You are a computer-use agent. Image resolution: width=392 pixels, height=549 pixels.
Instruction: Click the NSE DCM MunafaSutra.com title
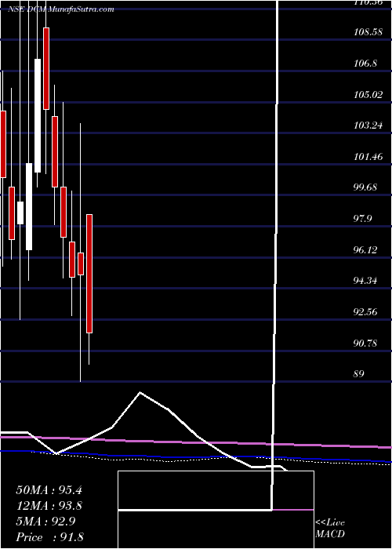[x=61, y=9]
